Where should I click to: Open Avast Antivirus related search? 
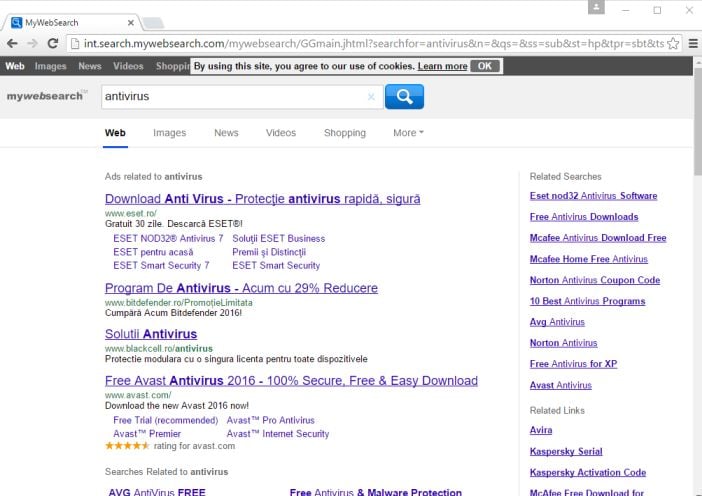(561, 385)
